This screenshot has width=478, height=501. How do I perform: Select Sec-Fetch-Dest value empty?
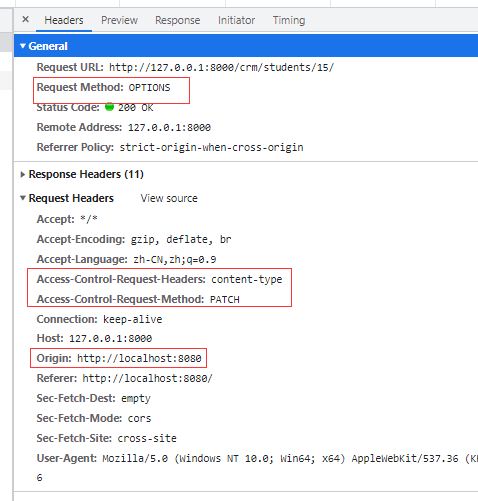(136, 399)
